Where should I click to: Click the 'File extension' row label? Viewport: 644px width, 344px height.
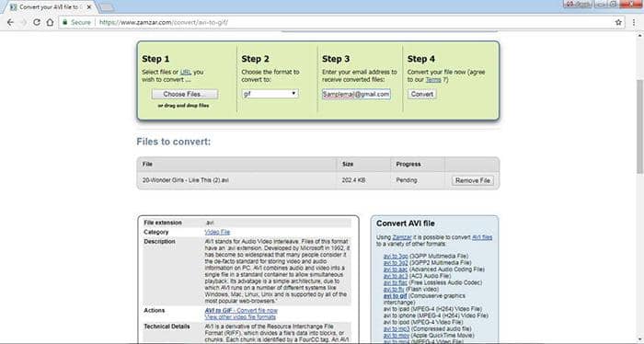coord(163,223)
